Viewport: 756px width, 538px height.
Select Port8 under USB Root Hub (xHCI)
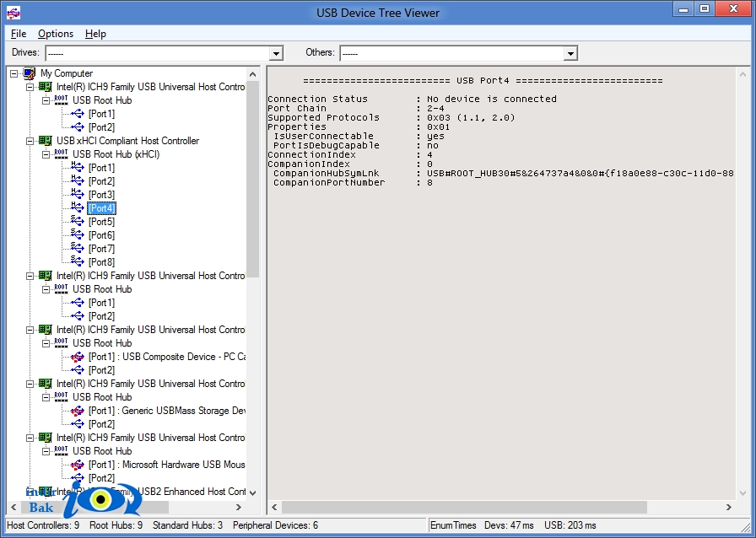click(102, 262)
